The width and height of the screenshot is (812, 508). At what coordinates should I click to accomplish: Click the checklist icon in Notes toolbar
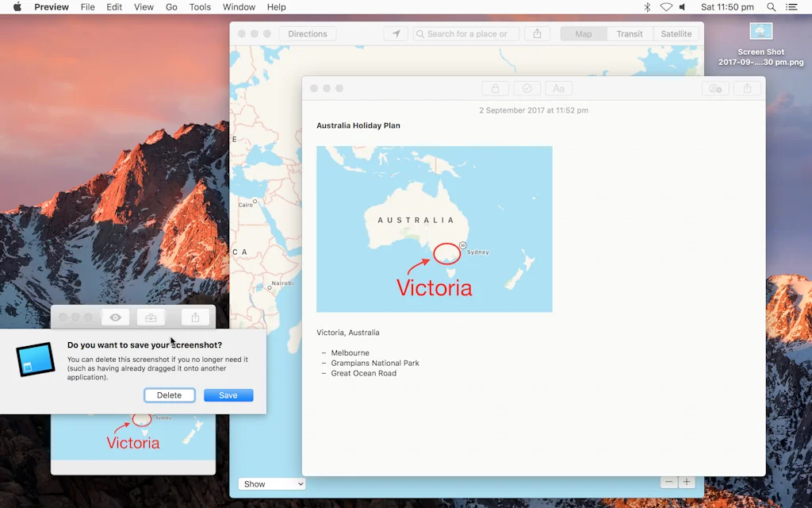(x=527, y=89)
